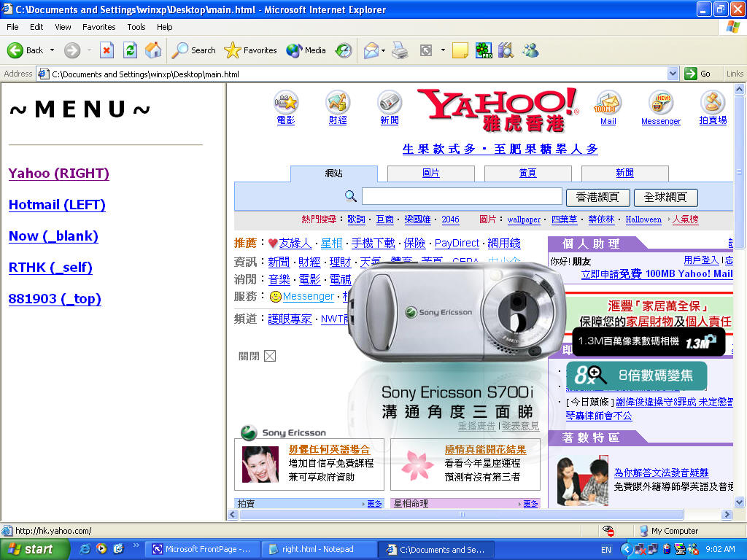Launch Windows Media Player from Quick Launch
Screen dimensions: 747x560
pos(101,549)
